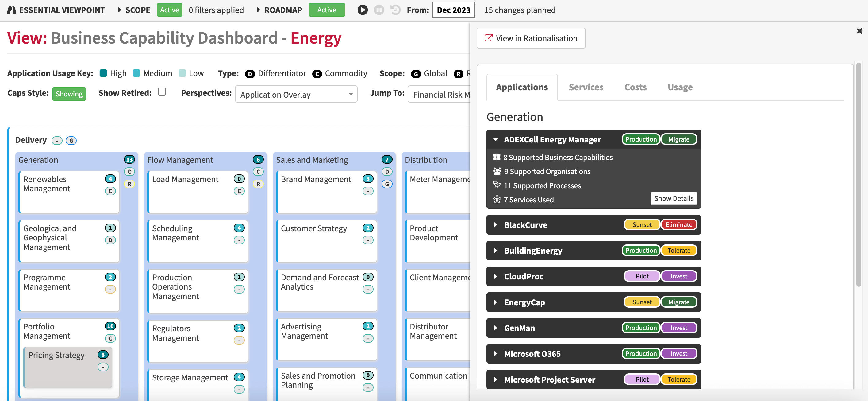Click the Global G scope icon

click(416, 74)
